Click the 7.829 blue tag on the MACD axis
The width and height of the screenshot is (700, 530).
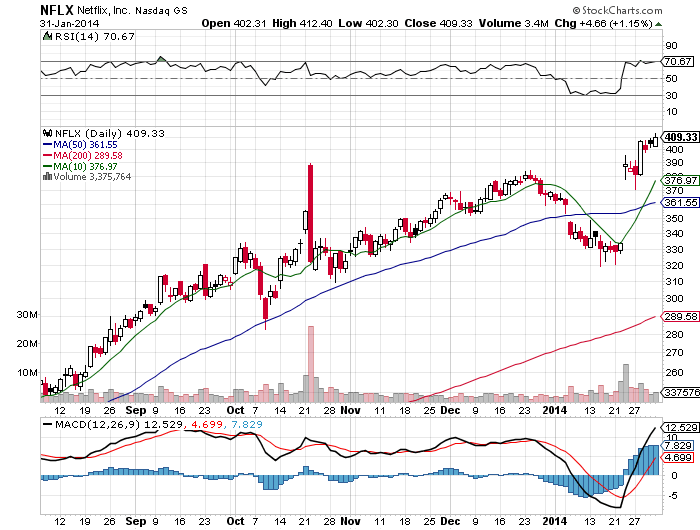coord(678,446)
